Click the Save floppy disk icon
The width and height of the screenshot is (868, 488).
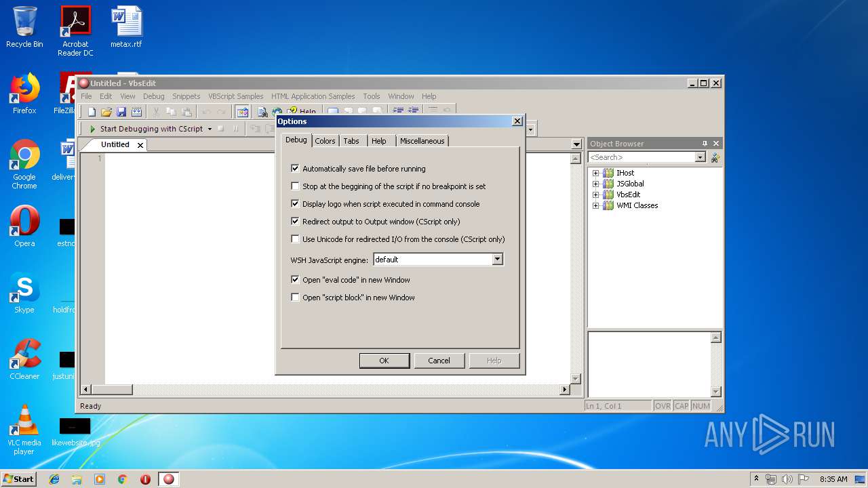(121, 112)
